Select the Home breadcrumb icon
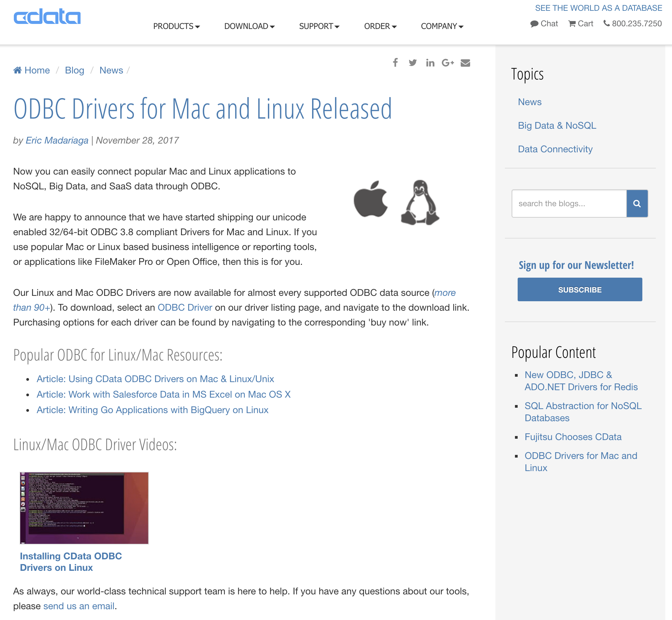This screenshot has height=620, width=672. point(18,70)
